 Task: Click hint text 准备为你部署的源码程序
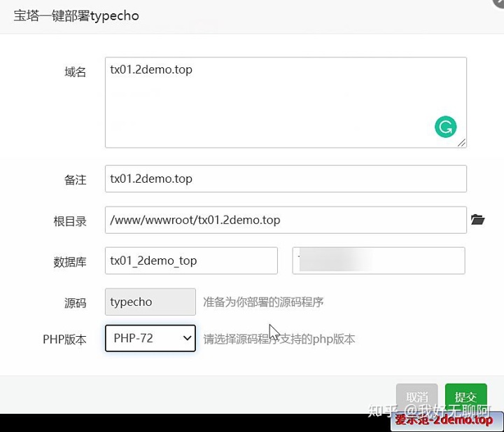pos(263,302)
